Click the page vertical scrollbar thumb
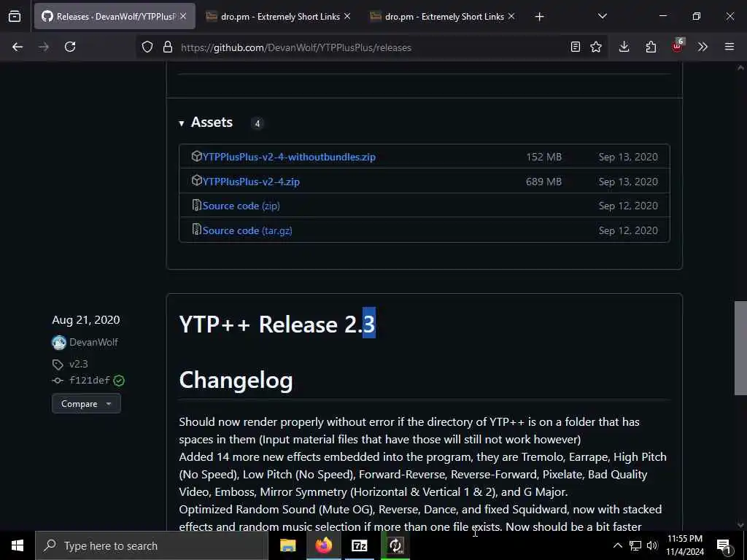Viewport: 747px width, 560px height. [x=740, y=348]
